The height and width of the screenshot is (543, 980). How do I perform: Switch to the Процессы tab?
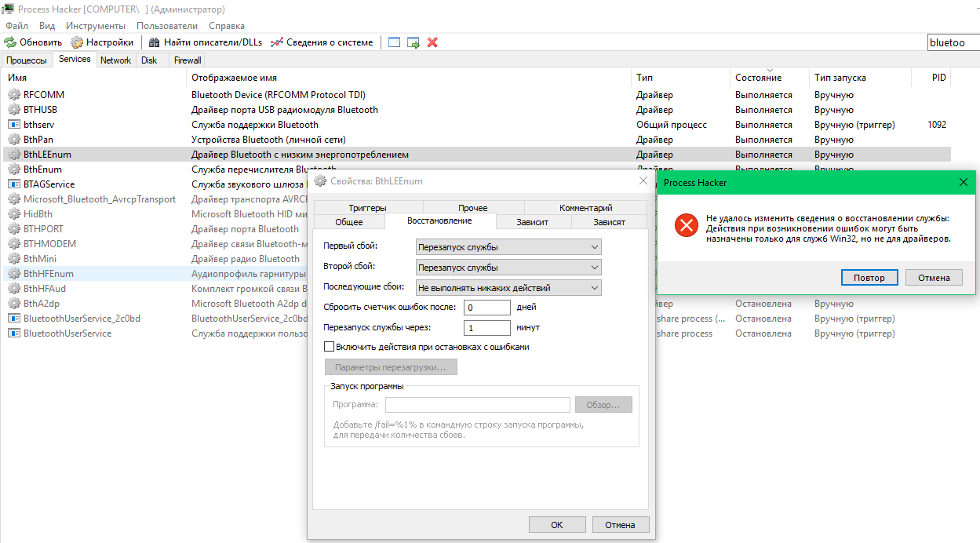[27, 60]
